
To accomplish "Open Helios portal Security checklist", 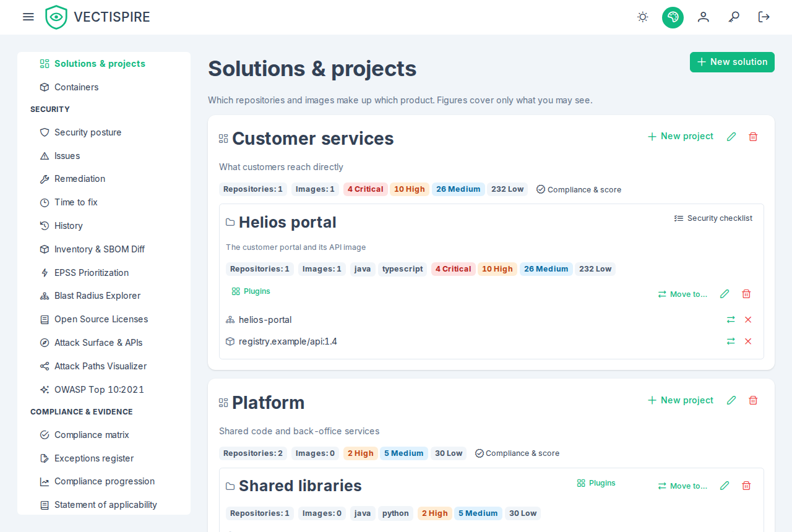I will tap(713, 218).
